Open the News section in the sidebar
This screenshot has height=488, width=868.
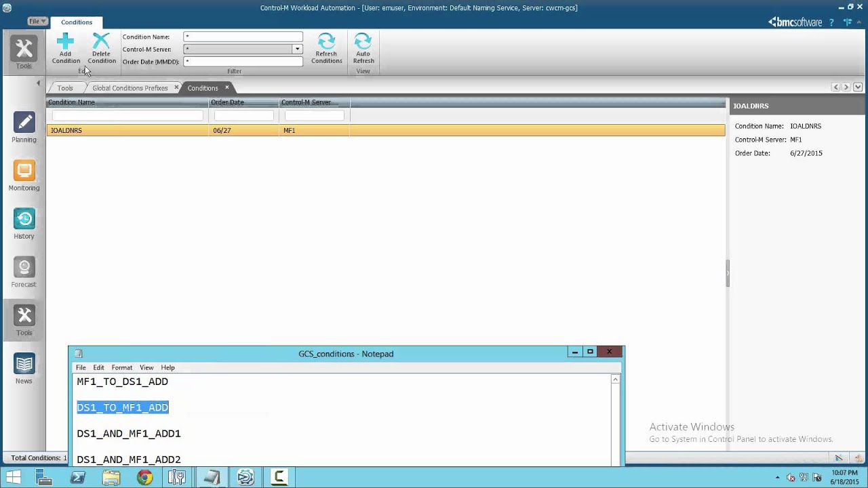coord(24,368)
